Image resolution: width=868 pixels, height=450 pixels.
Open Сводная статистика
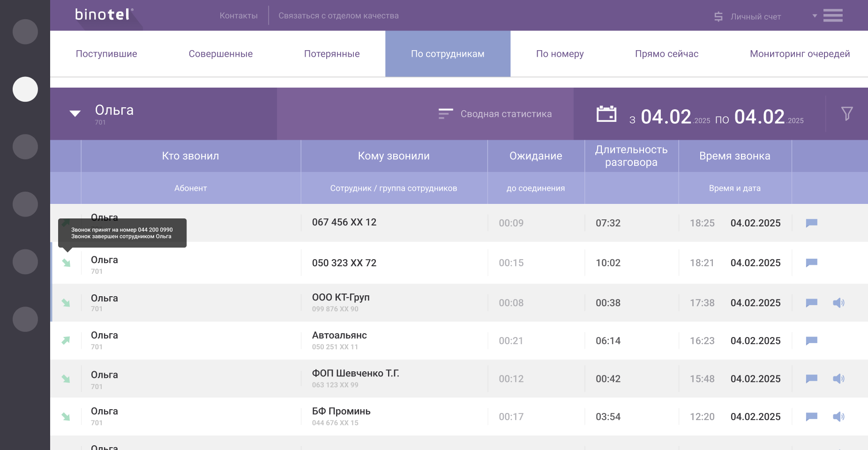pos(495,114)
